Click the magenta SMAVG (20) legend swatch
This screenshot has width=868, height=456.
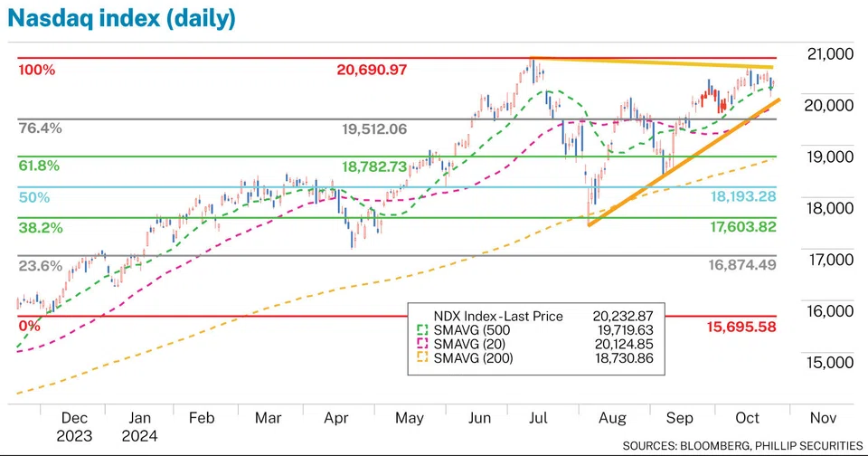[420, 345]
